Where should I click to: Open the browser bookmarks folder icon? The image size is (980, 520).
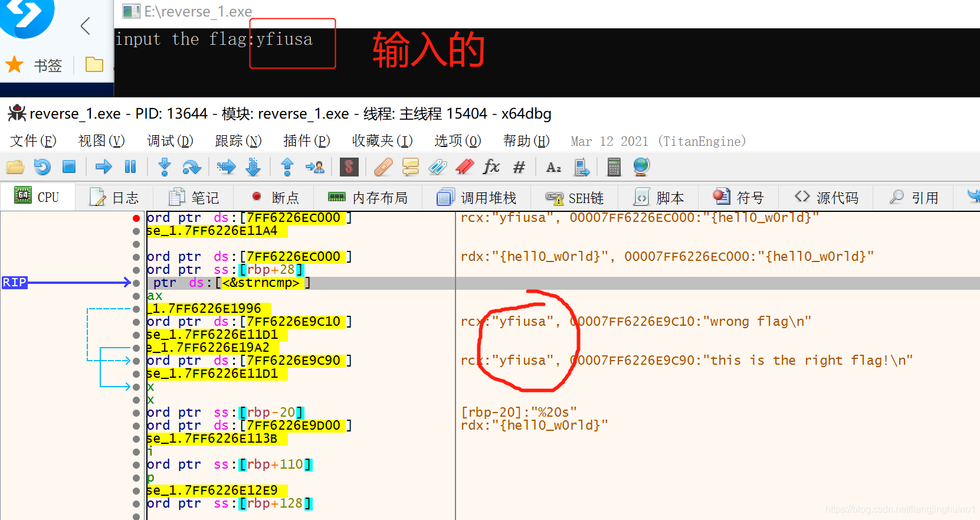coord(94,64)
